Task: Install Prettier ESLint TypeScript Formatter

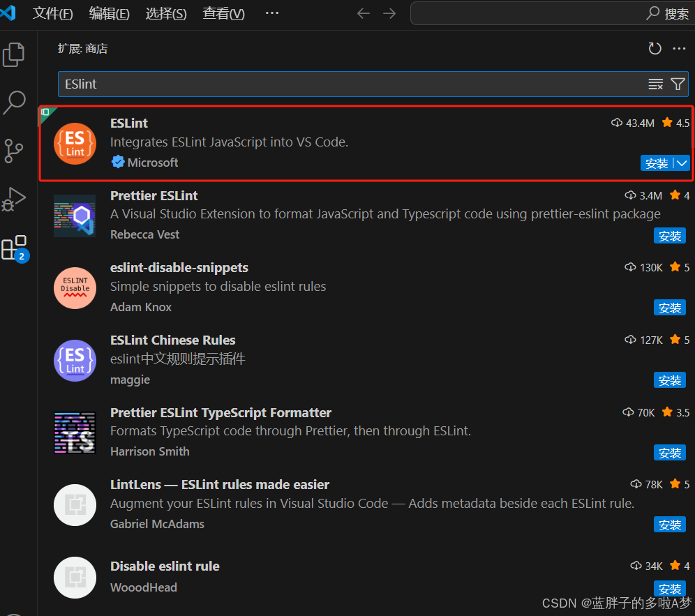Action: (x=669, y=453)
